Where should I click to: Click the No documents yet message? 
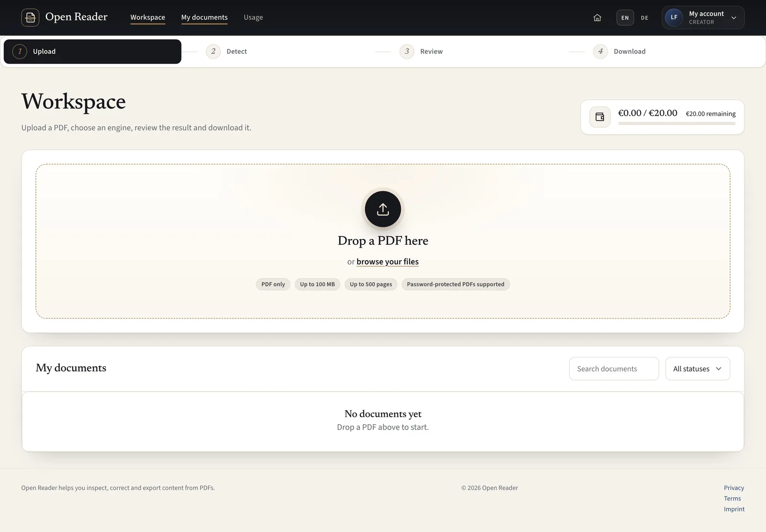click(x=383, y=414)
